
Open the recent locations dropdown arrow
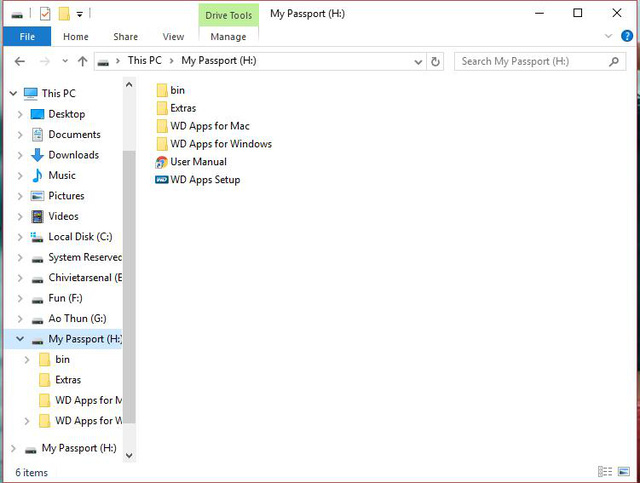pos(65,62)
